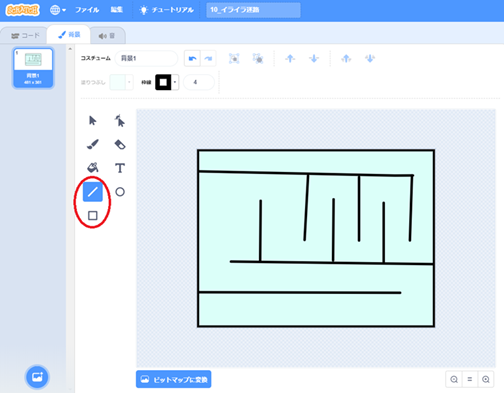Click the ビットマップに変換 button

(173, 379)
